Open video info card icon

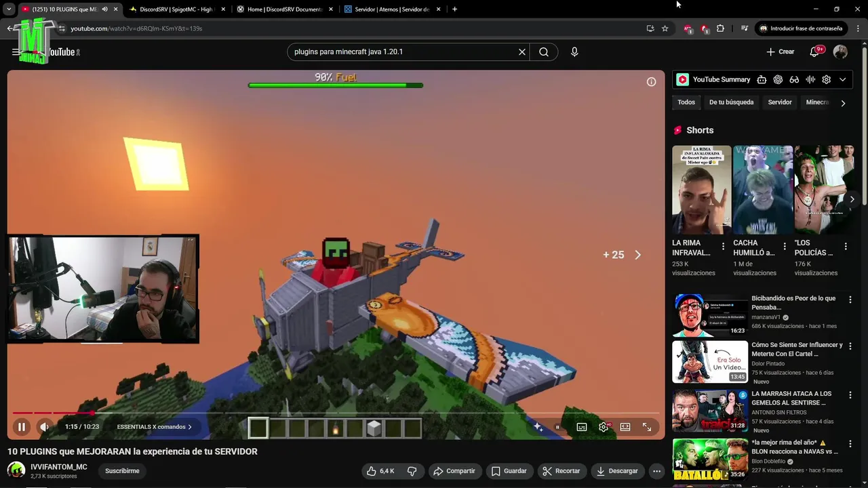651,82
